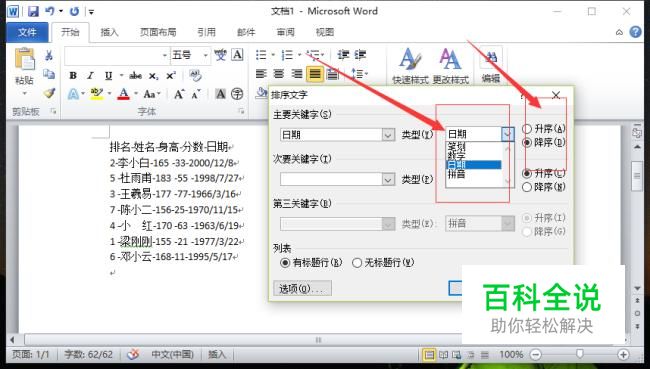Click the Shrink Font icon
This screenshot has height=369, width=650.
tap(196, 95)
